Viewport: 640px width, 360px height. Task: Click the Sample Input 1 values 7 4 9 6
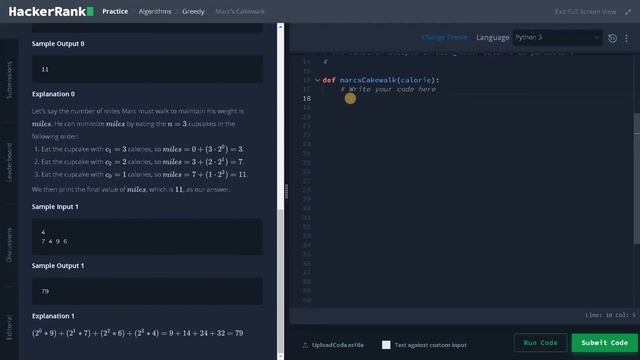click(x=54, y=241)
